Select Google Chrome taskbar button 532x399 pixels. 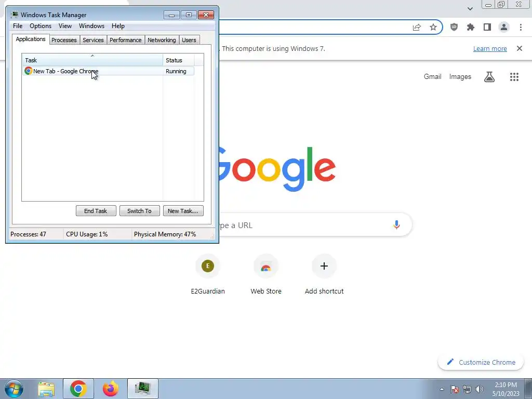[x=78, y=389]
